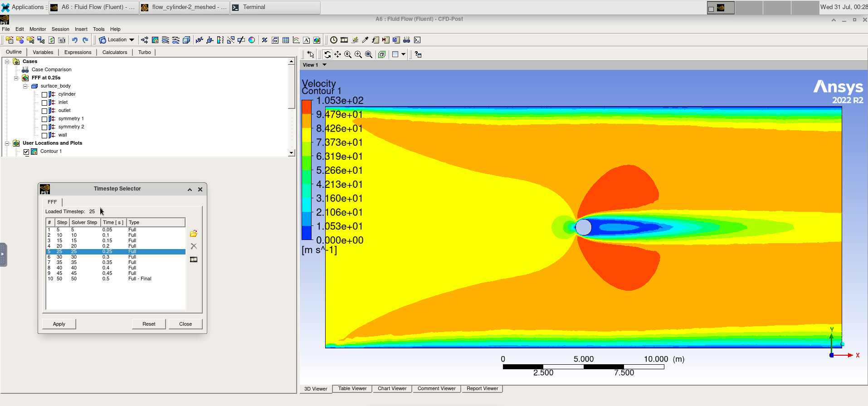The width and height of the screenshot is (868, 406).
Task: Click the Close button in Timestep Selector
Action: click(185, 324)
